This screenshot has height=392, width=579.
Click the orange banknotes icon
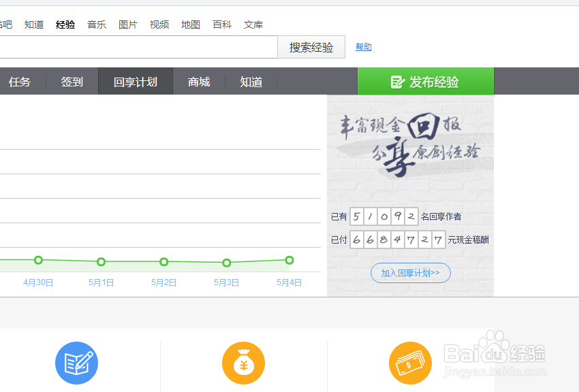pos(410,363)
